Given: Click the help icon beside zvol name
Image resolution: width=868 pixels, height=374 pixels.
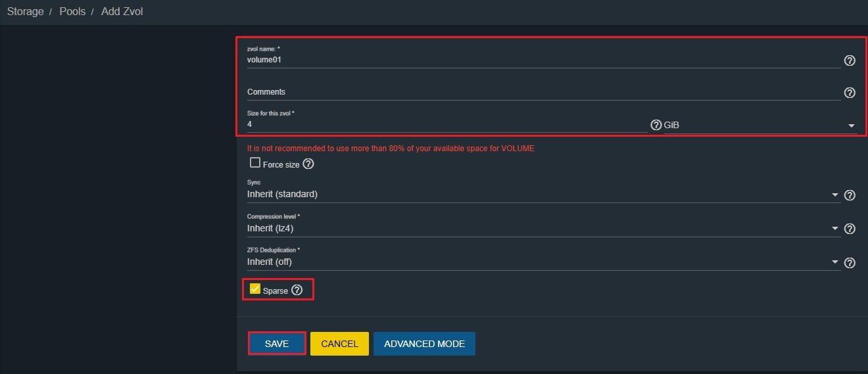Looking at the screenshot, I should (850, 60).
